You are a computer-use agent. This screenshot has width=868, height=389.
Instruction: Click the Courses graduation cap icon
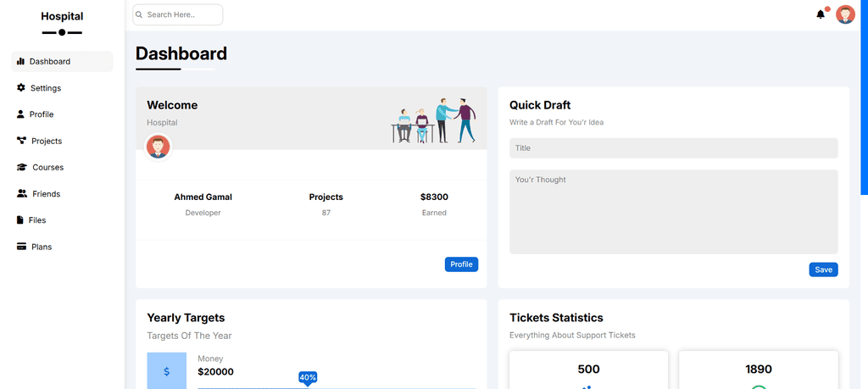pyautogui.click(x=22, y=167)
